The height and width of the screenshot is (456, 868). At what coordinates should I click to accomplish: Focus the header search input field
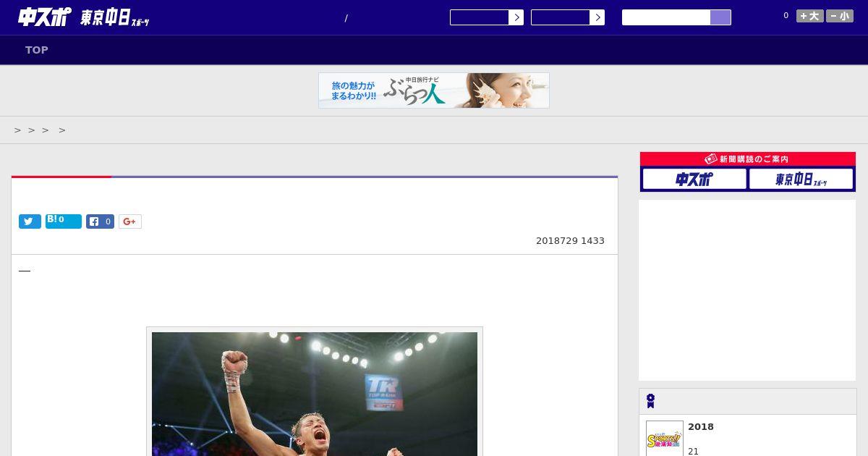click(x=666, y=17)
